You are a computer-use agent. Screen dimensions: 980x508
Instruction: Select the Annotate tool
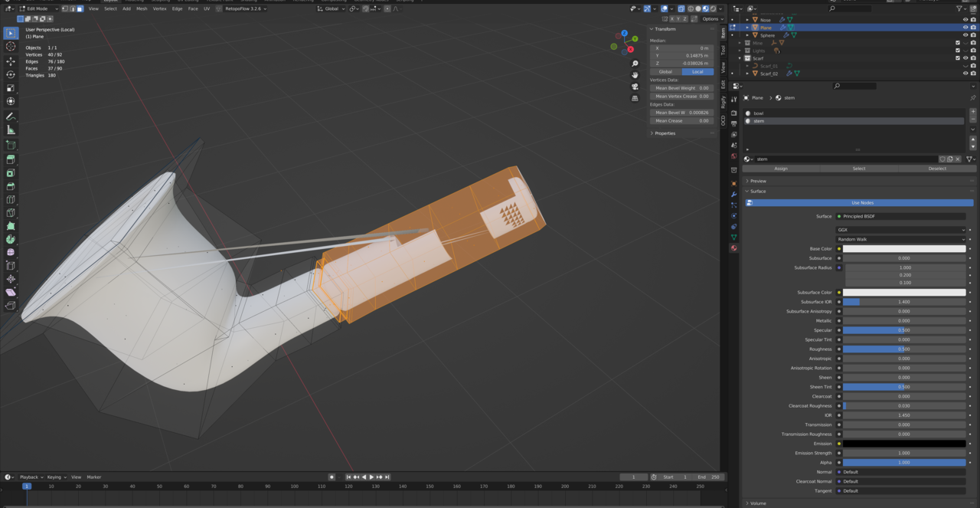pos(10,116)
